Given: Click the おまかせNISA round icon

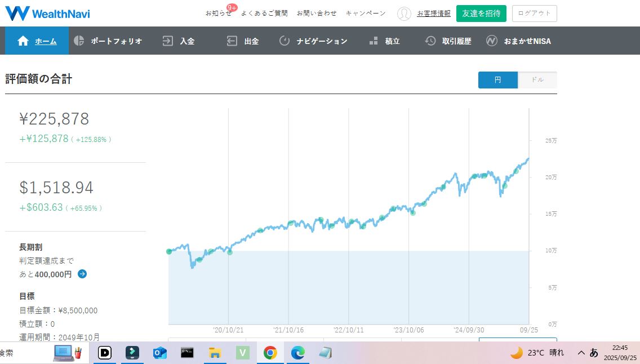Looking at the screenshot, I should tap(492, 41).
